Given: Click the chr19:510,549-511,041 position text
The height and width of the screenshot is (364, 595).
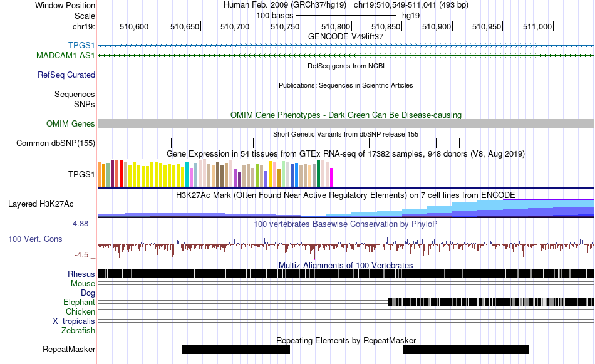Looking at the screenshot, I should (411, 5).
